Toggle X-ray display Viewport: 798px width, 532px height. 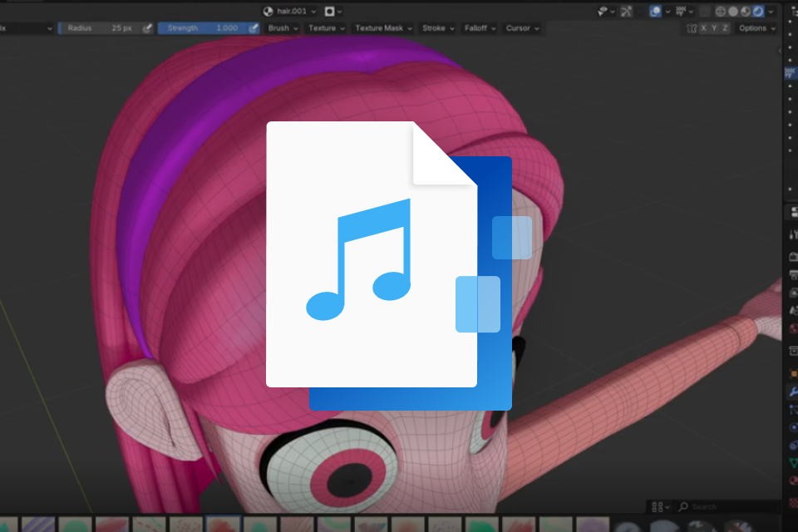(705, 11)
